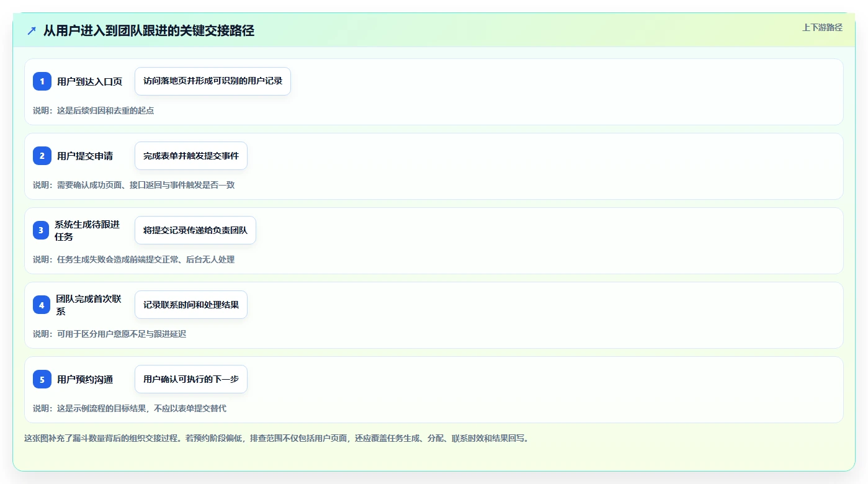Click the note about 成功页面、接口返回与事件触发
The image size is (868, 484).
(133, 185)
